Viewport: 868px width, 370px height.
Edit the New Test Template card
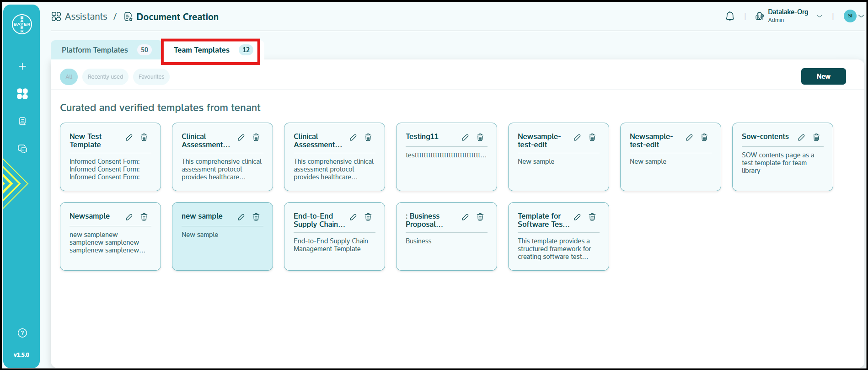pos(129,137)
